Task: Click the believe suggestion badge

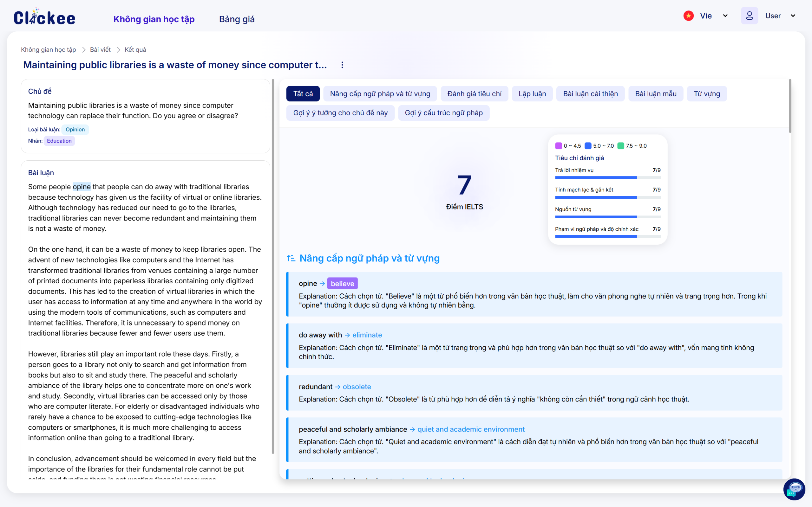Action: tap(342, 284)
